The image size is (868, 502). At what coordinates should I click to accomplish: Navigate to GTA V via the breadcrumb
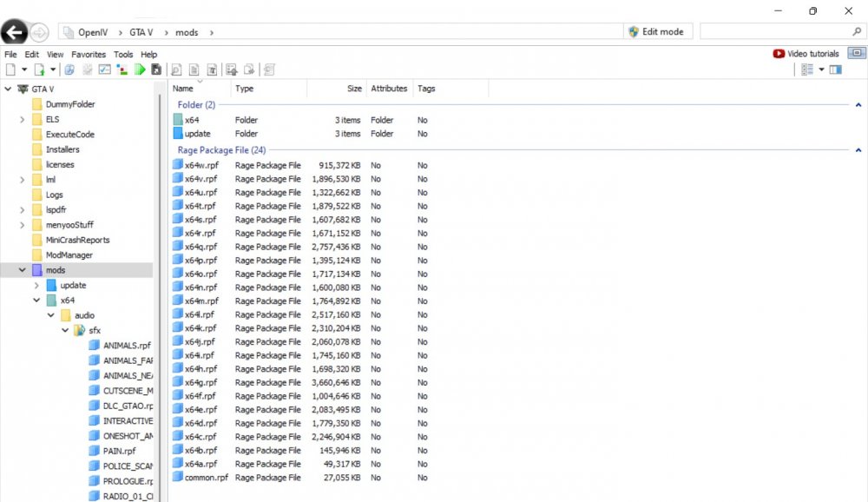140,32
